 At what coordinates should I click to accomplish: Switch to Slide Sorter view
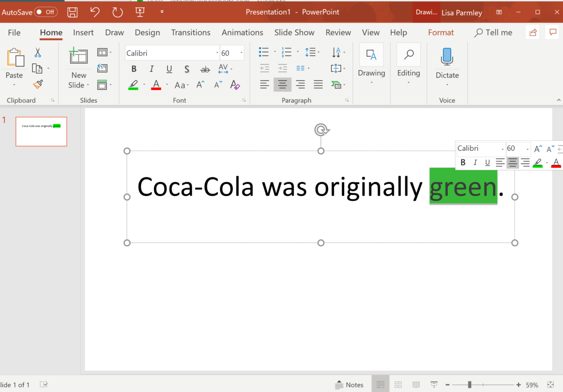[x=398, y=384]
